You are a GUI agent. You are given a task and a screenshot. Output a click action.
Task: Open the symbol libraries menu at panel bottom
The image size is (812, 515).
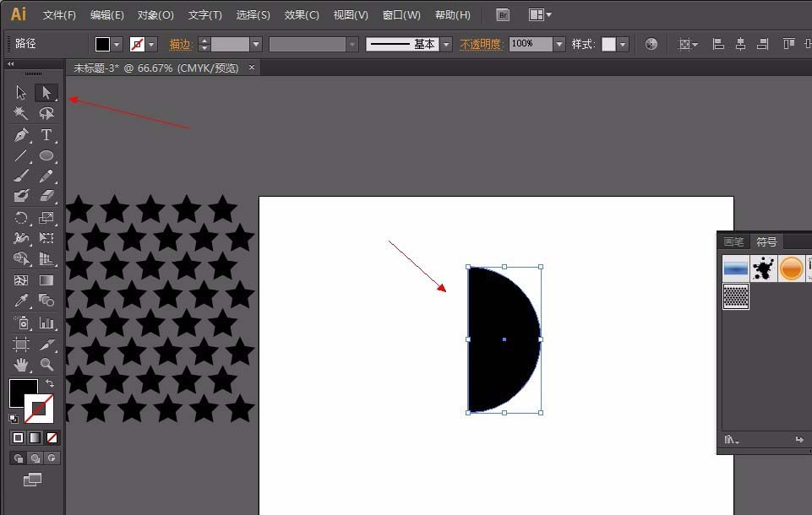732,440
